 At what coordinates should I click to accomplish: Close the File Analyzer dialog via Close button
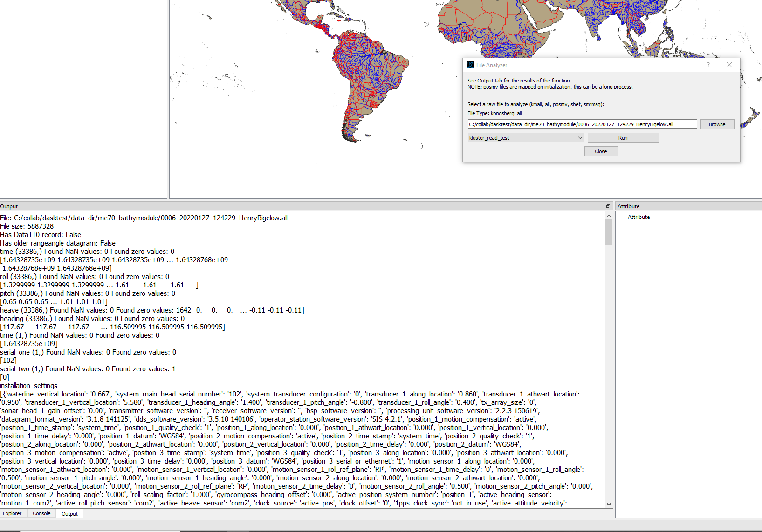pos(601,151)
